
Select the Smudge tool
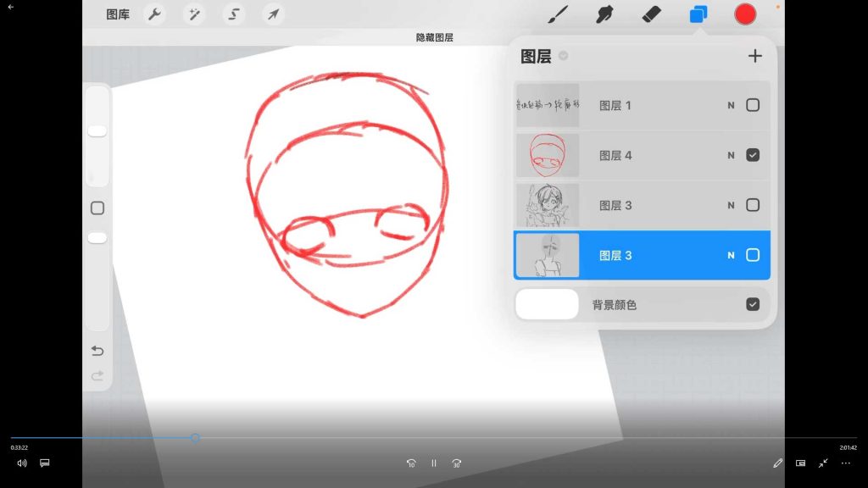(x=604, y=14)
